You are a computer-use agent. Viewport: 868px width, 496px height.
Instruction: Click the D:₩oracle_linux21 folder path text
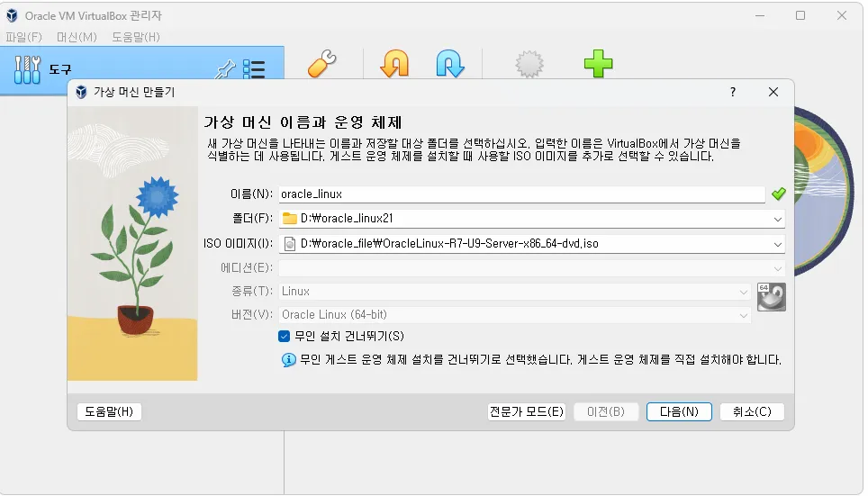coord(347,218)
